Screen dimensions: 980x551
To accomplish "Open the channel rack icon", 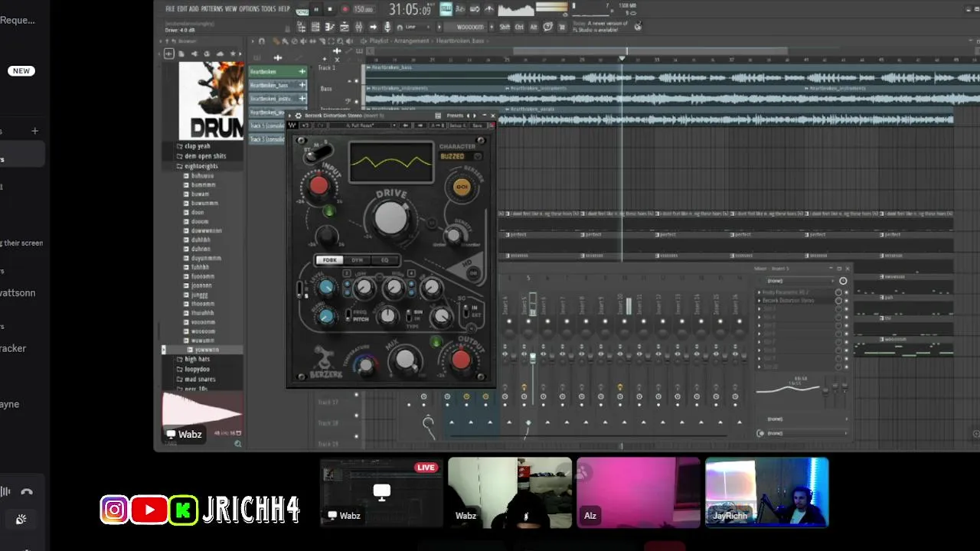I will [315, 27].
